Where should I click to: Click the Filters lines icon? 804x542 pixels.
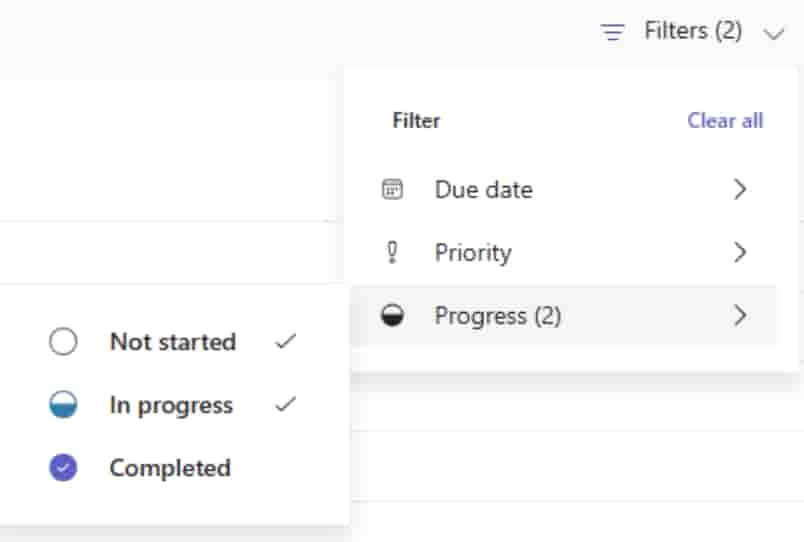coord(612,32)
